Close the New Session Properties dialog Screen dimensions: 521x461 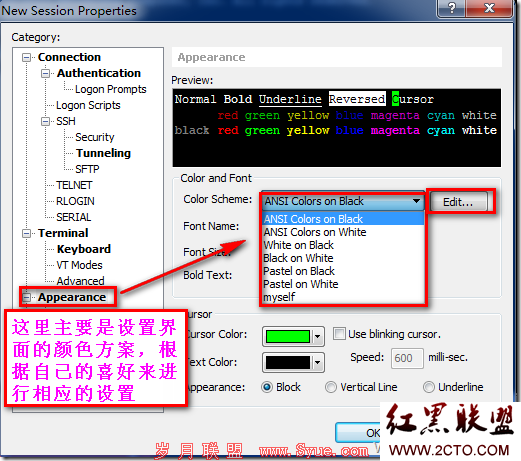click(489, 8)
